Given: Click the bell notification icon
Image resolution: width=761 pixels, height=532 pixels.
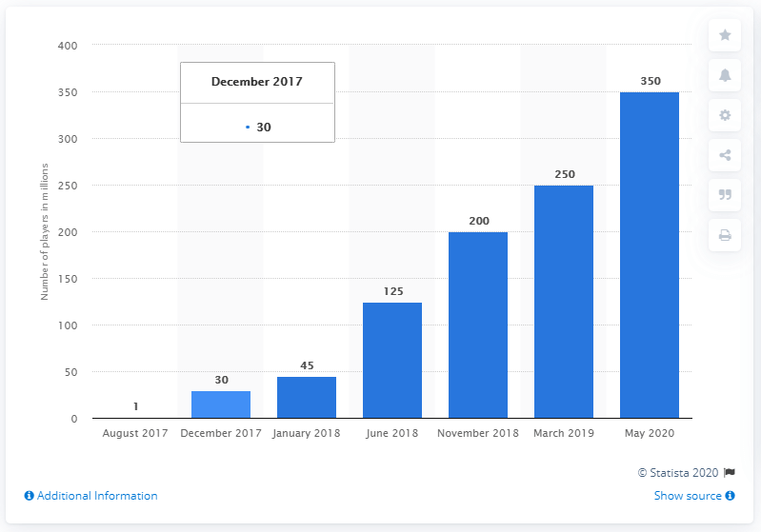Looking at the screenshot, I should pyautogui.click(x=725, y=75).
